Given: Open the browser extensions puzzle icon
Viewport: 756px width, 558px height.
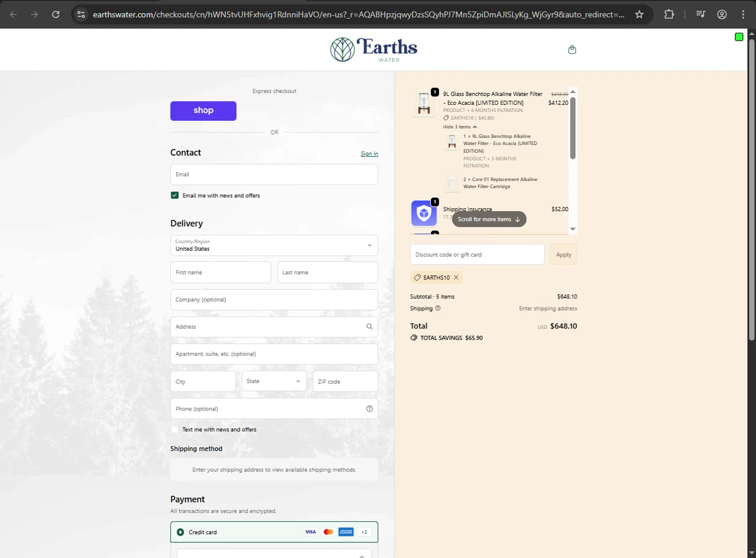Looking at the screenshot, I should [669, 15].
